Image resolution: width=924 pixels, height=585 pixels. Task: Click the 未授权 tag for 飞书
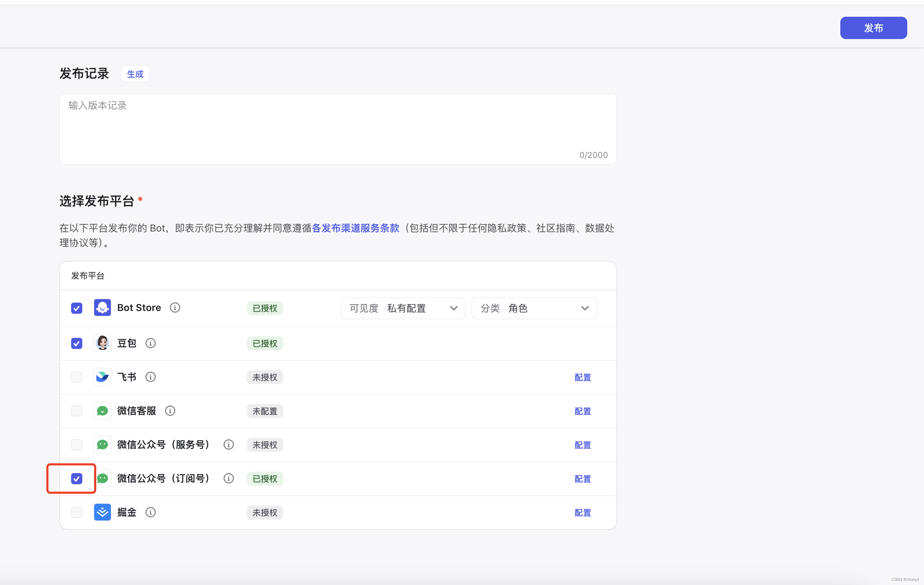(265, 377)
